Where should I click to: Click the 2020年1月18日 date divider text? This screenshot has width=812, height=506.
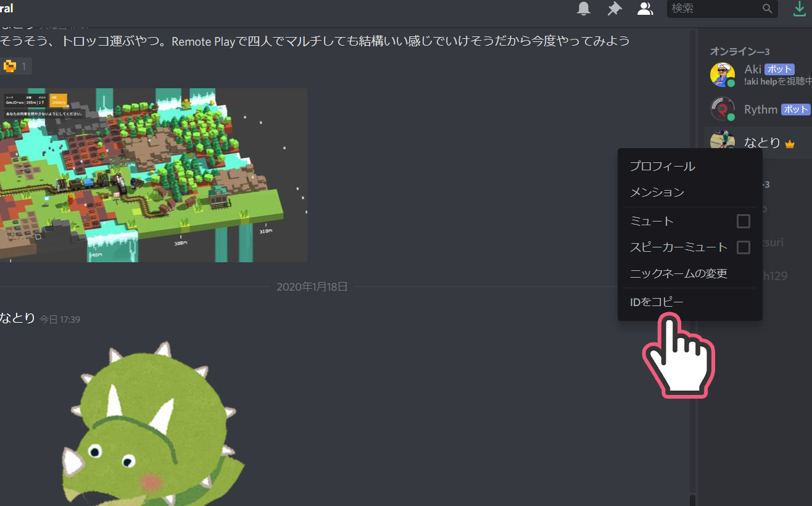(x=312, y=287)
